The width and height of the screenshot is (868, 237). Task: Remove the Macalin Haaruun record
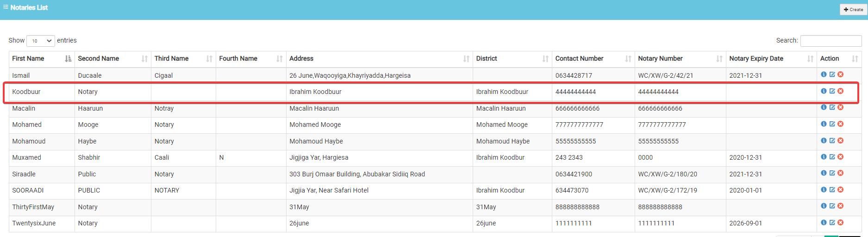[840, 107]
